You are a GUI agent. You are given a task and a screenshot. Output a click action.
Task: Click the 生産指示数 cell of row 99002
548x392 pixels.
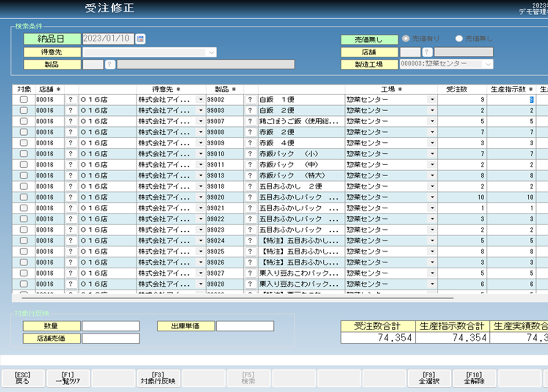click(x=511, y=100)
